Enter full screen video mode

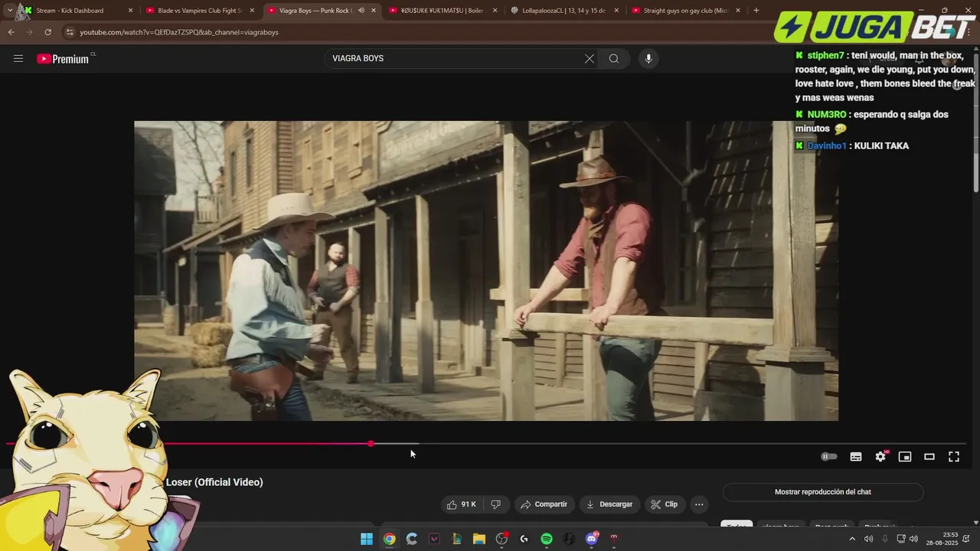point(954,456)
